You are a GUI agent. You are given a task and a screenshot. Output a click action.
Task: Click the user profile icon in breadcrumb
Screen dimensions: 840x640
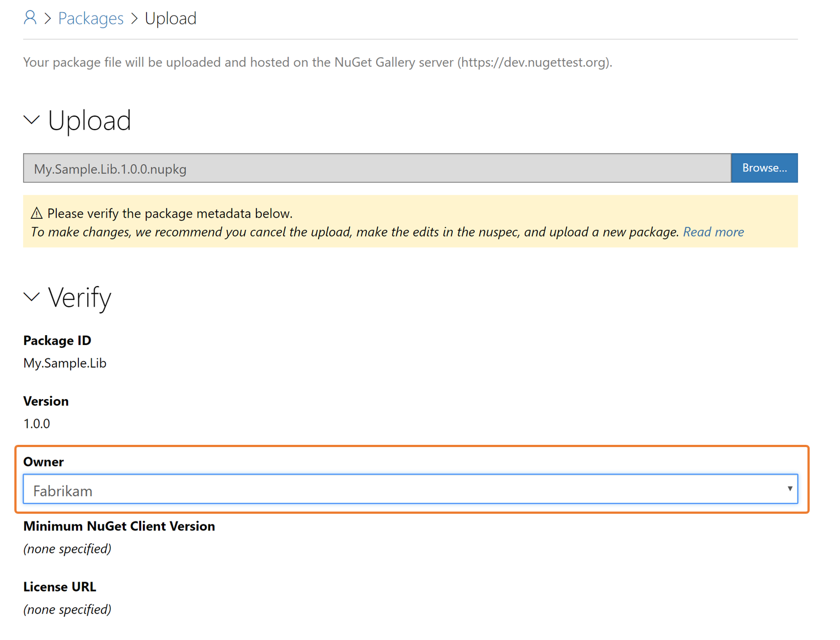[x=30, y=17]
